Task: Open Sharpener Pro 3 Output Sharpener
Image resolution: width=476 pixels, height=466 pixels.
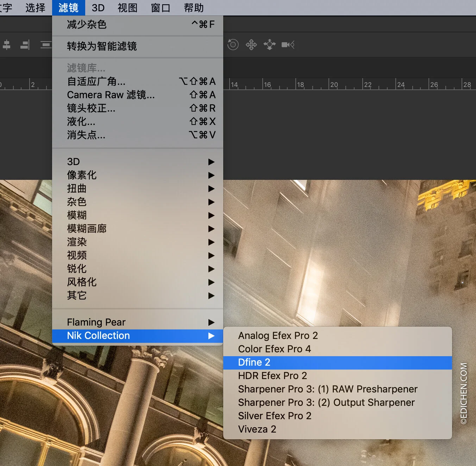Action: pyautogui.click(x=338, y=402)
